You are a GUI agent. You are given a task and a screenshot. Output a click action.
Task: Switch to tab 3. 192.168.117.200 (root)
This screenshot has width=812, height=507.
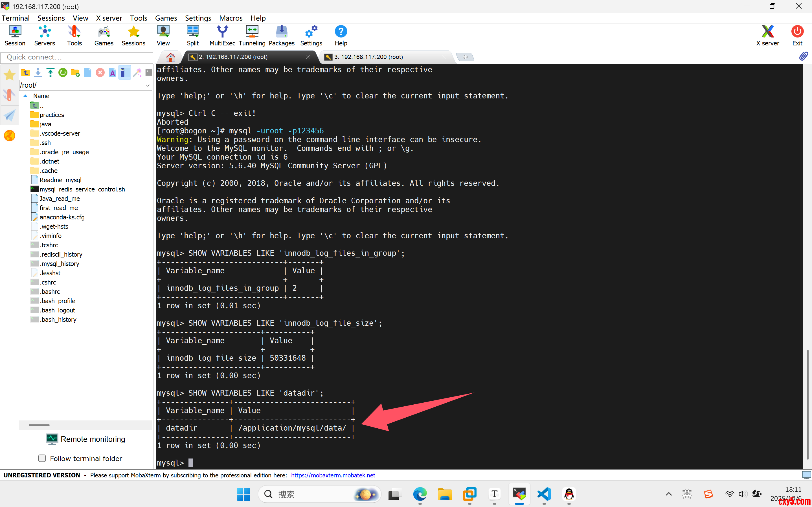[368, 57]
